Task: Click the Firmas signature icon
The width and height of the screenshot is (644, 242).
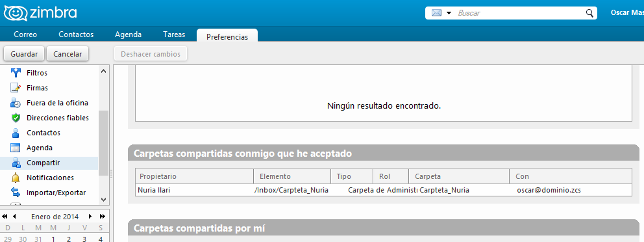Action: [16, 88]
